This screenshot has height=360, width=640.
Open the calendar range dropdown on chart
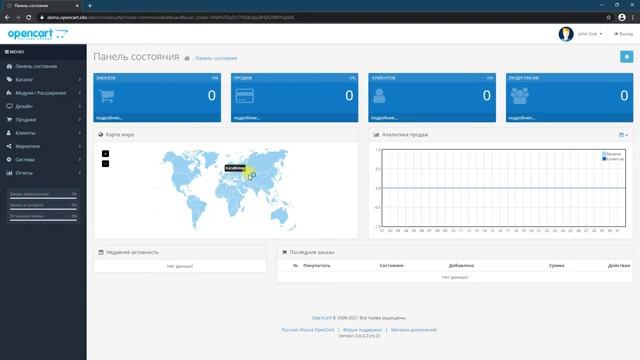623,135
